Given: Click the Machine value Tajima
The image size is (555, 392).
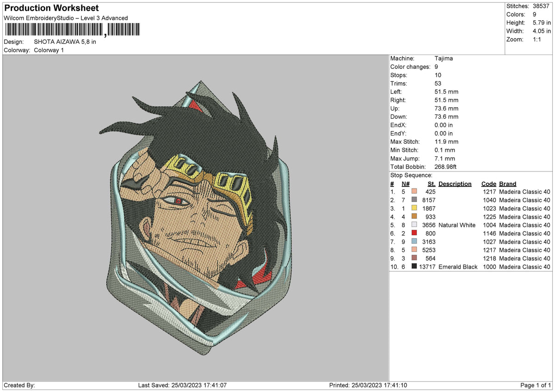Looking at the screenshot, I should [444, 59].
